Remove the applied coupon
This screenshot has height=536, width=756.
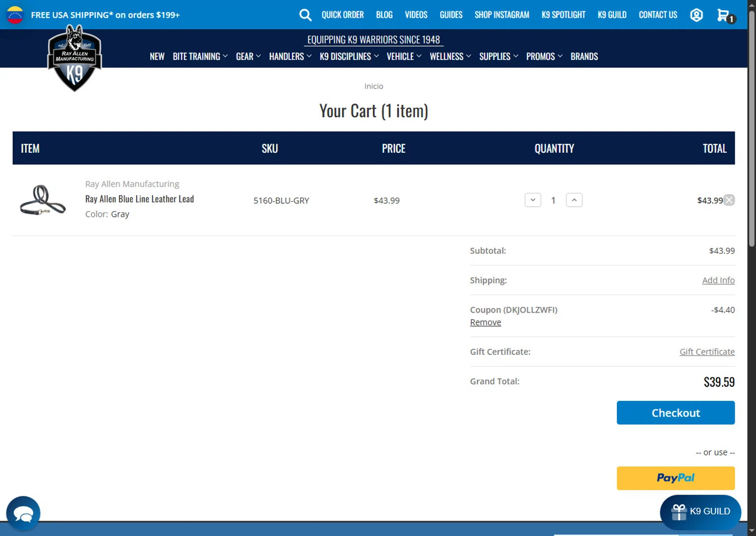(x=485, y=322)
